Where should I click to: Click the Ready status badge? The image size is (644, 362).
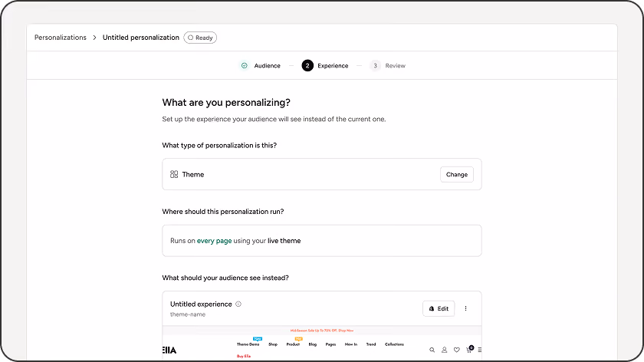pyautogui.click(x=200, y=38)
